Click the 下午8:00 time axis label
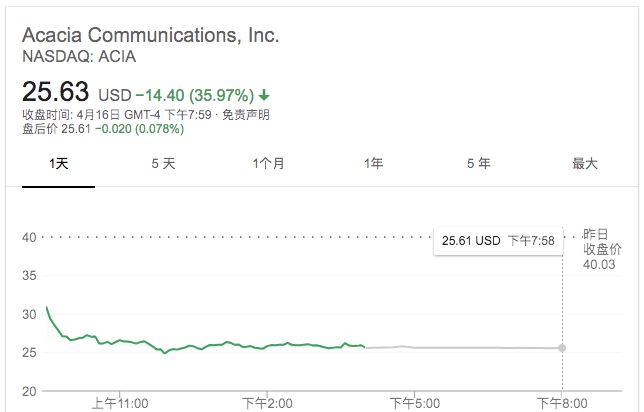 click(x=562, y=403)
